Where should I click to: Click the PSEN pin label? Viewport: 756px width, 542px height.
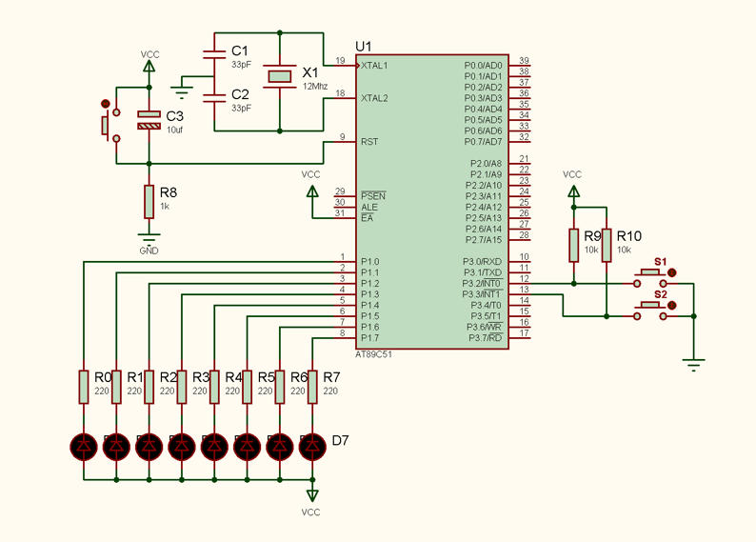373,196
